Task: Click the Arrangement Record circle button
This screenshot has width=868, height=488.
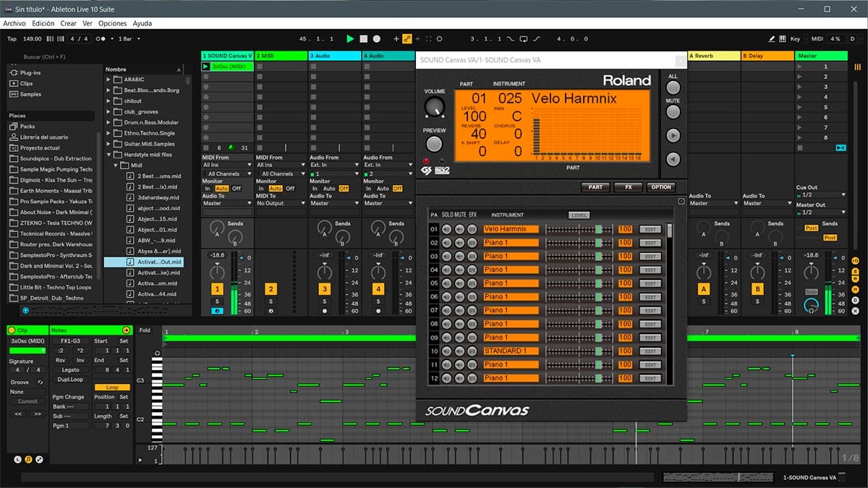Action: 377,38
